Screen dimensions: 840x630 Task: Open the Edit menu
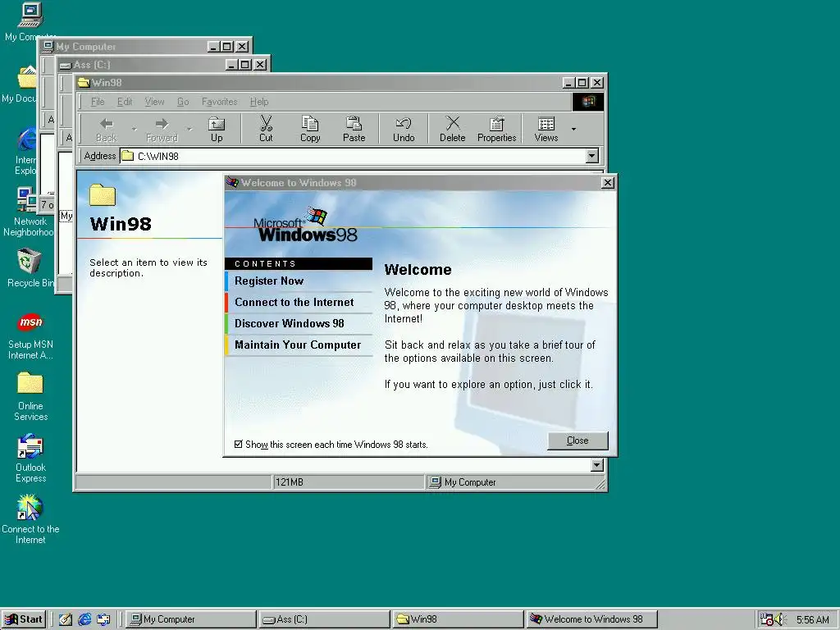(x=125, y=102)
